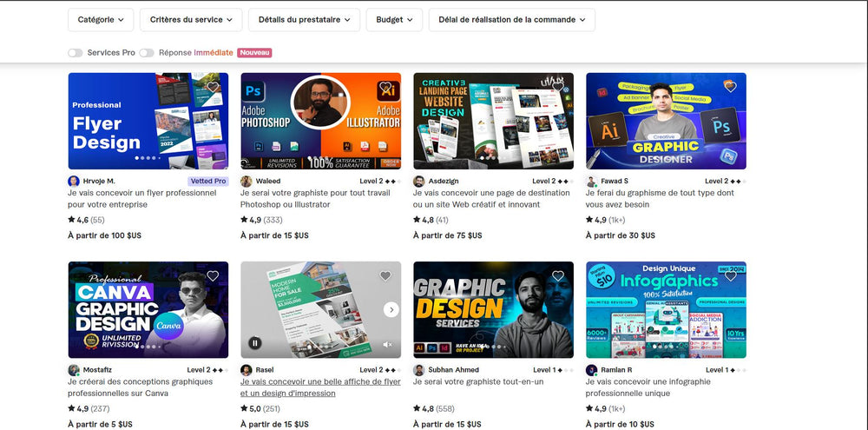The image size is (868, 430).
Task: Pause the flyer video preview
Action: click(x=254, y=343)
